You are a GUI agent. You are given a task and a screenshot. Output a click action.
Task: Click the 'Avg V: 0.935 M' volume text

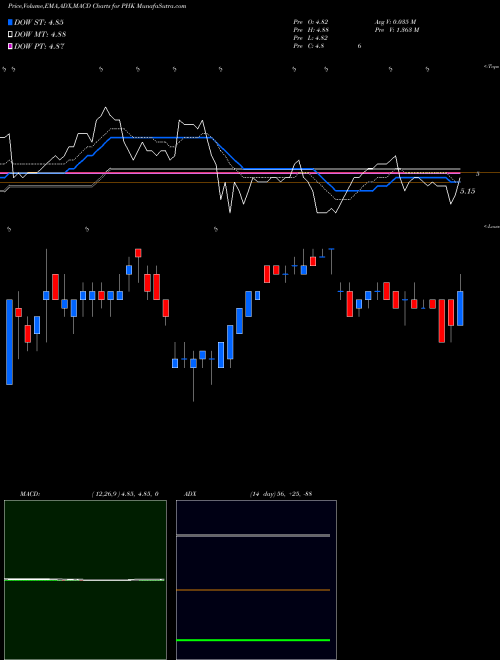(395, 21)
